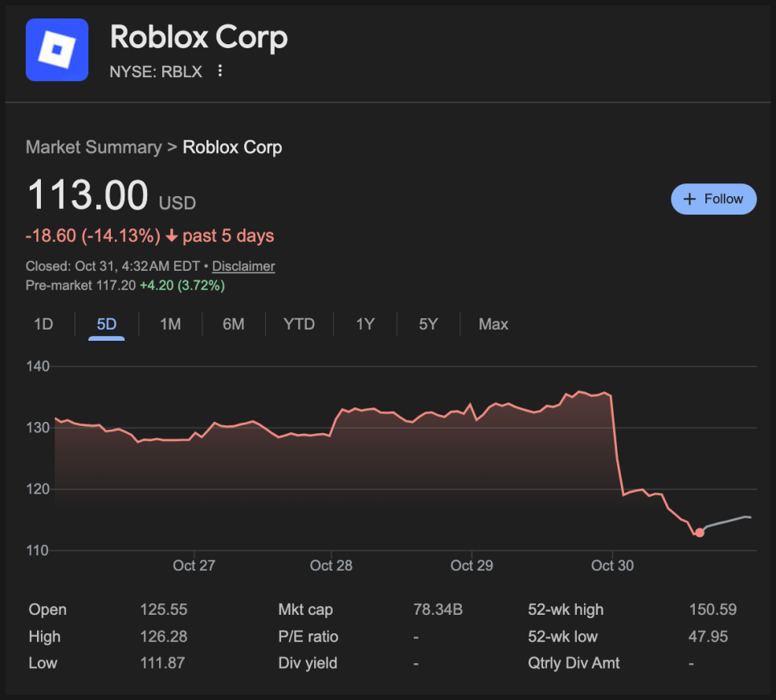Click the Follow button
The image size is (776, 700).
point(713,199)
